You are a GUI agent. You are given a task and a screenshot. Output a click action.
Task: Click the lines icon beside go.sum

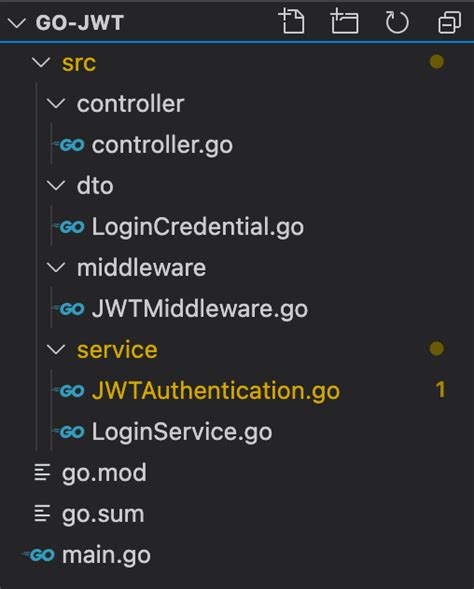click(42, 513)
